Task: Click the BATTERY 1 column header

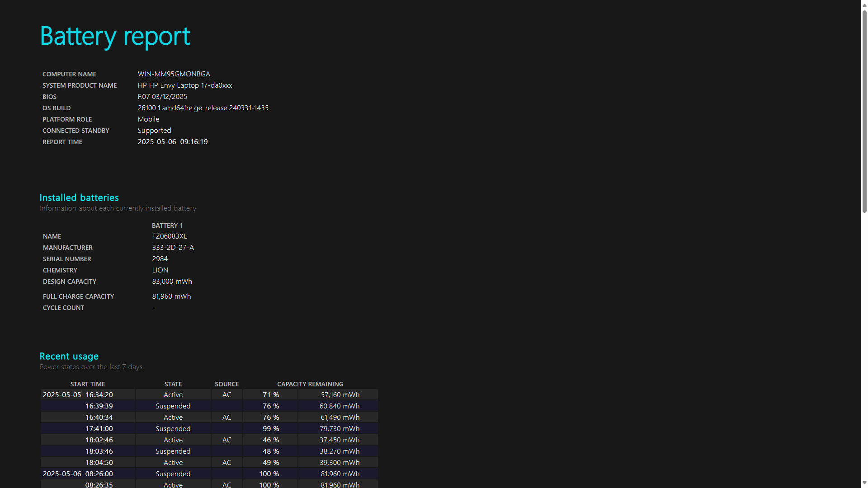Action: click(x=167, y=225)
